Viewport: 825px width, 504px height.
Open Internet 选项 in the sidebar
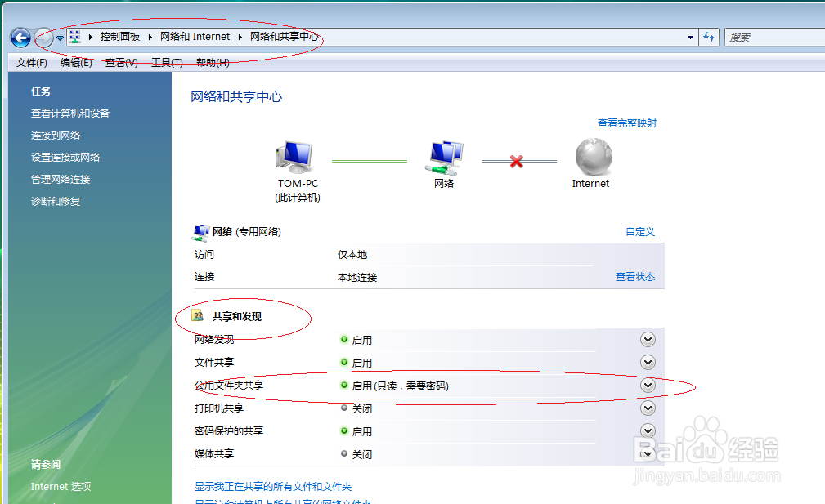(61, 486)
